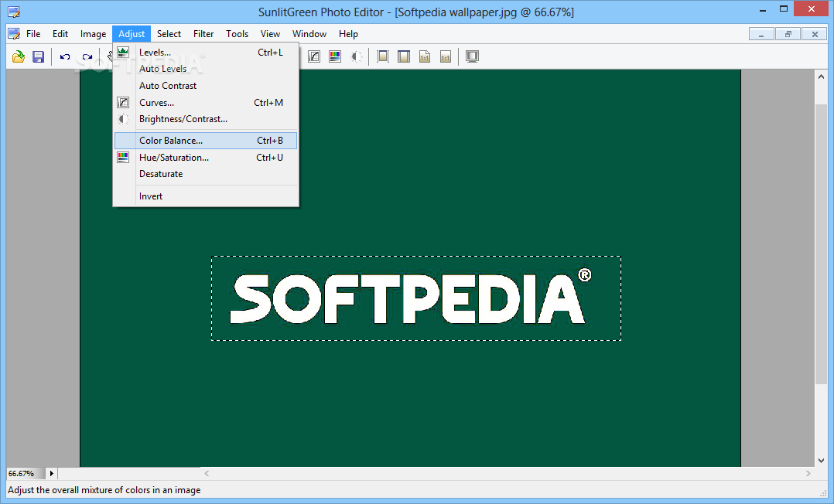The height and width of the screenshot is (504, 834).
Task: Open Curves from the main toolbar icon
Action: click(314, 56)
